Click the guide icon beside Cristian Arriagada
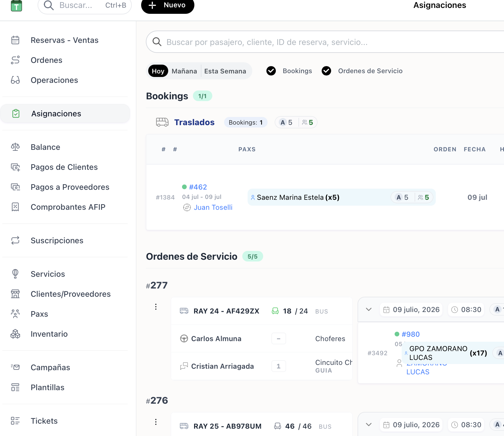504x436 pixels. click(184, 366)
